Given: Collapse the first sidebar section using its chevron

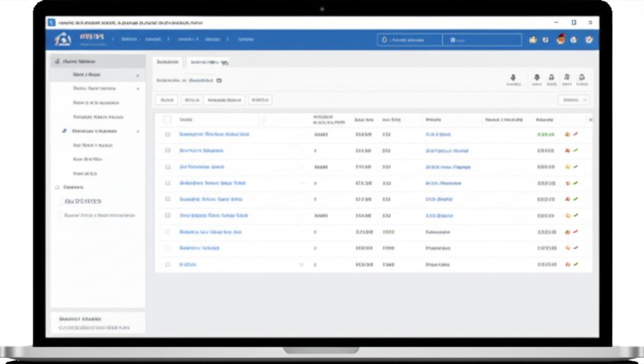Looking at the screenshot, I should point(138,75).
